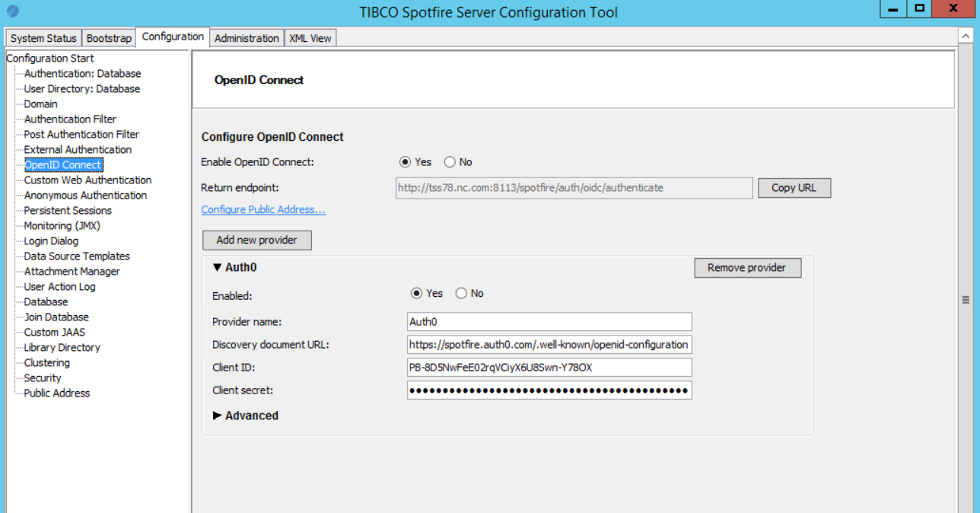Screen dimensions: 980x513
Task: Click Add new provider button
Action: [x=257, y=240]
